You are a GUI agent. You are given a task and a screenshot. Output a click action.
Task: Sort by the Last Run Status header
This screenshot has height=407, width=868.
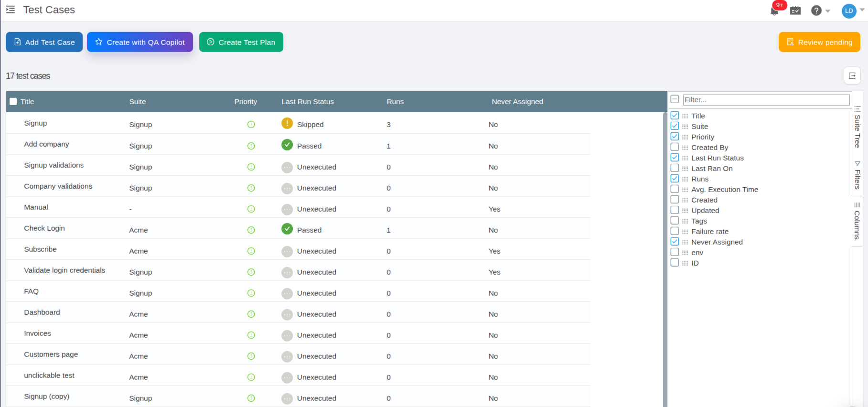(x=308, y=102)
